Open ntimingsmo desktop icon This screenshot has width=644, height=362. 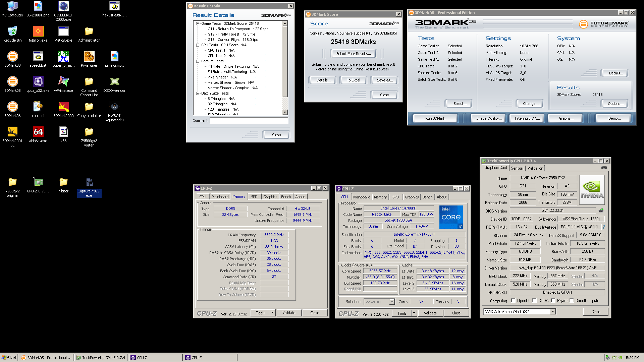114,59
